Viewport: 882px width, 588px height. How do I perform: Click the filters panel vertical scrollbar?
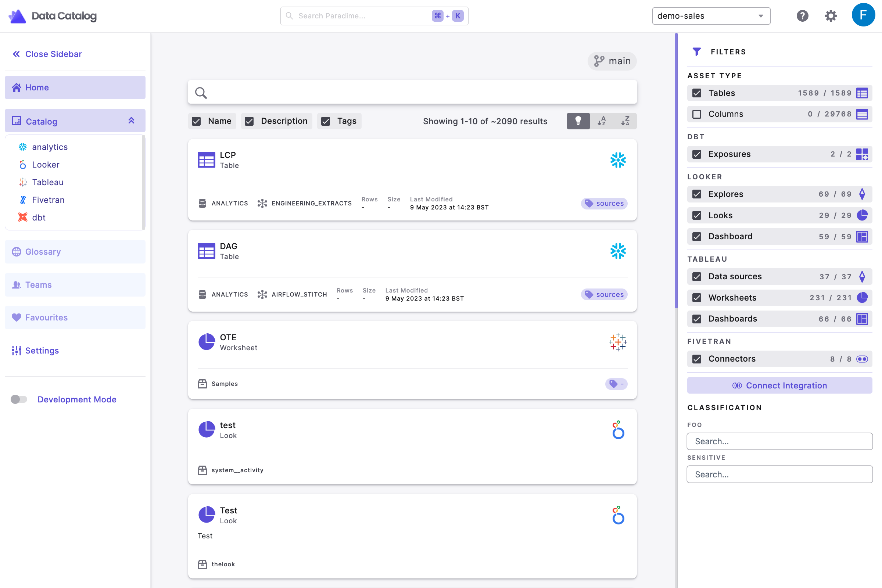(x=676, y=171)
